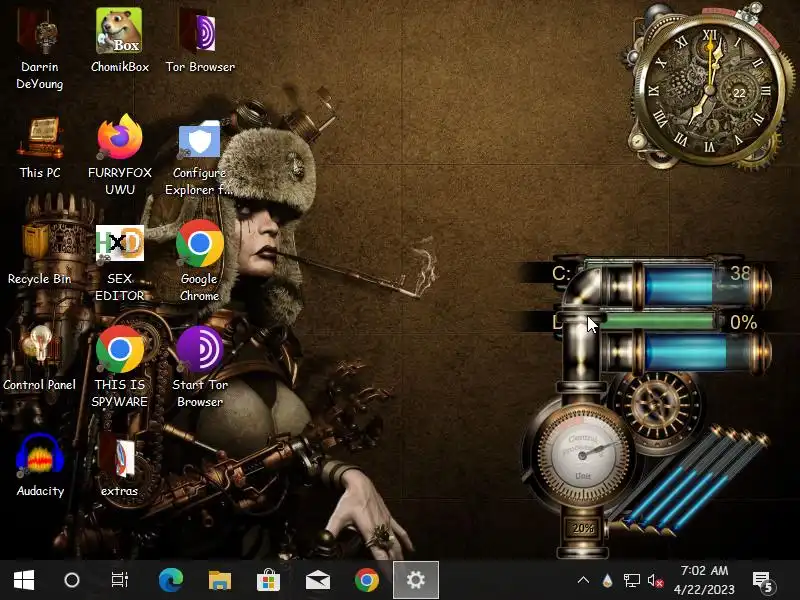This screenshot has width=800, height=600.
Task: Open the Mail app on the taskbar
Action: pos(317,580)
